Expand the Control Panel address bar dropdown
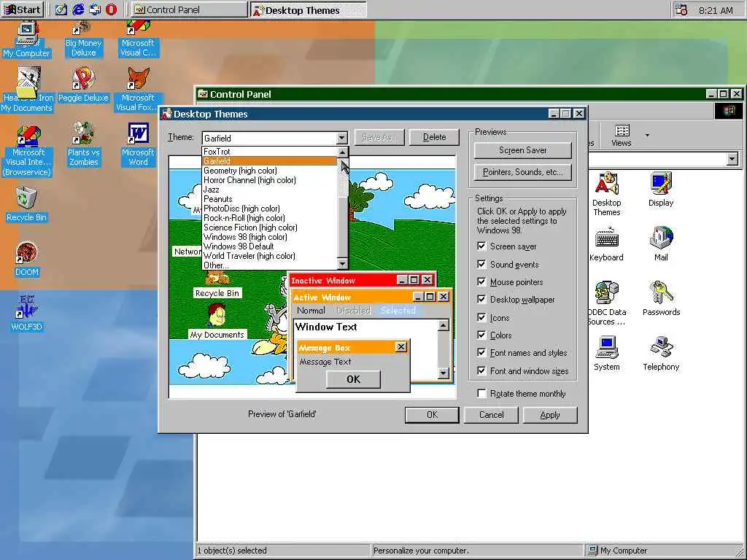747x560 pixels. point(732,159)
